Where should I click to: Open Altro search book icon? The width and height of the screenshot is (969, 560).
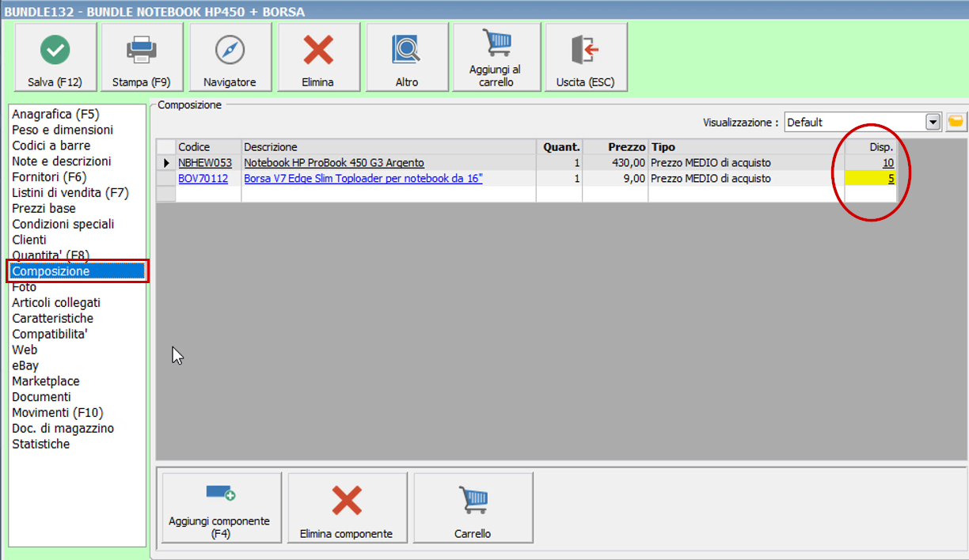407,51
